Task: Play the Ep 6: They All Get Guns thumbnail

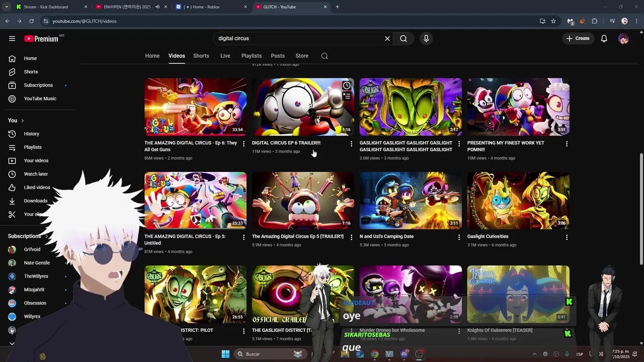Action: tap(195, 107)
